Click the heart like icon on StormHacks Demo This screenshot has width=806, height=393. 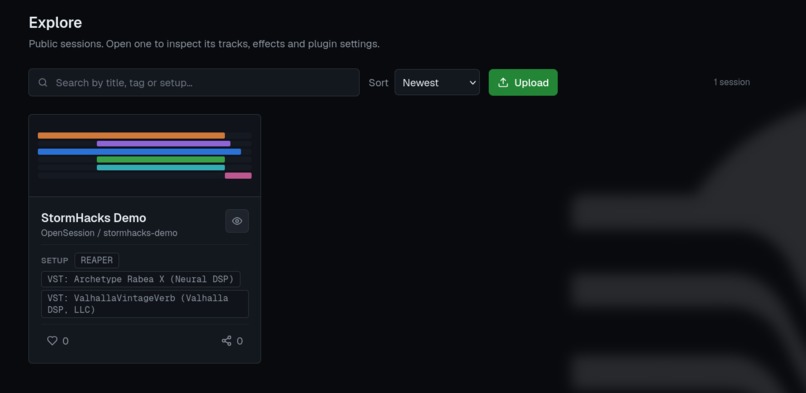pos(52,341)
